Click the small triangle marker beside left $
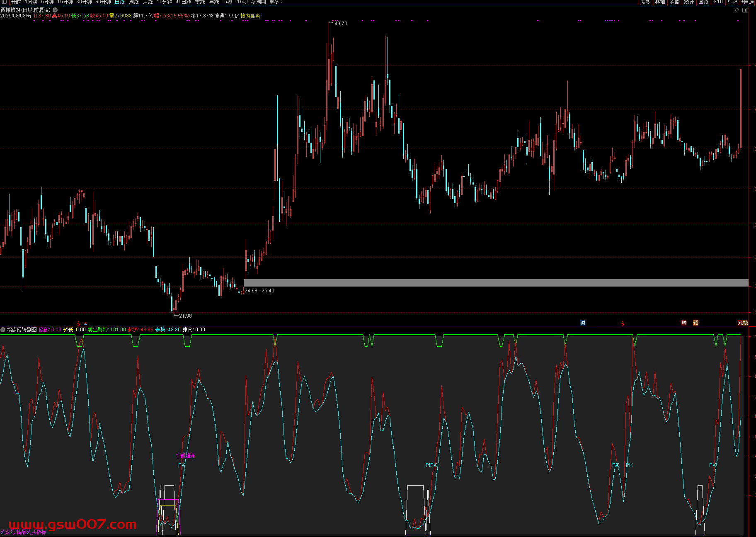The width and height of the screenshot is (756, 537). click(x=86, y=323)
